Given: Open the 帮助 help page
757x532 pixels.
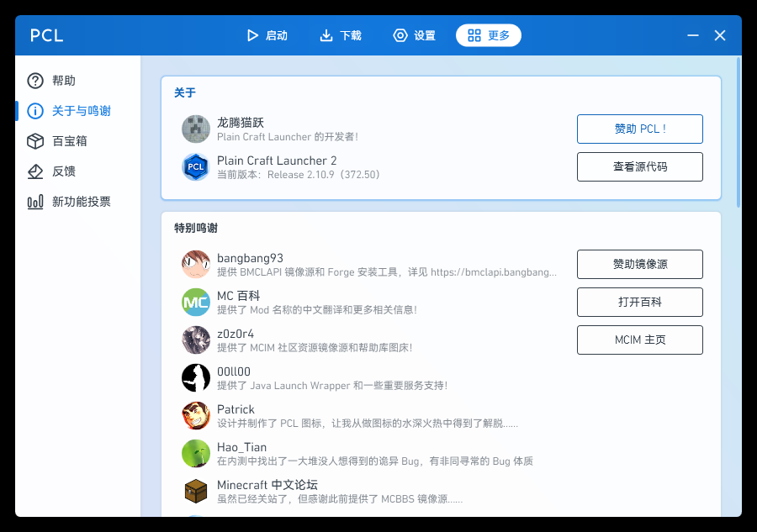Looking at the screenshot, I should 77,81.
